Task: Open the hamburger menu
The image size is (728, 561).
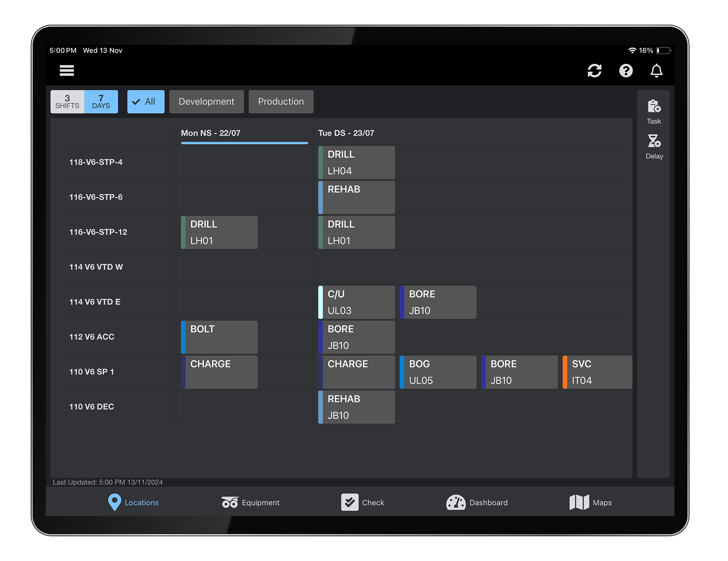Action: [x=67, y=70]
